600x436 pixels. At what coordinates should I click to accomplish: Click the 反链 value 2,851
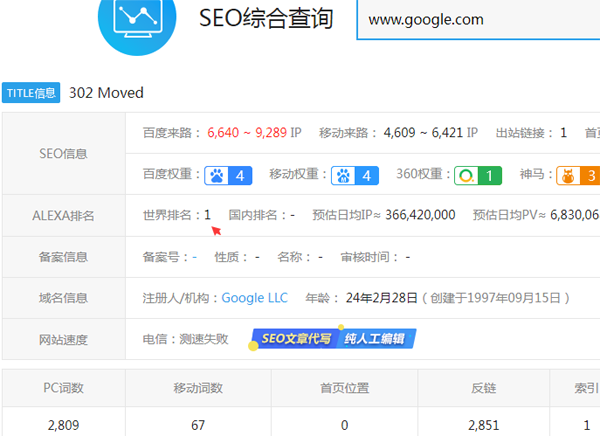[x=483, y=425]
